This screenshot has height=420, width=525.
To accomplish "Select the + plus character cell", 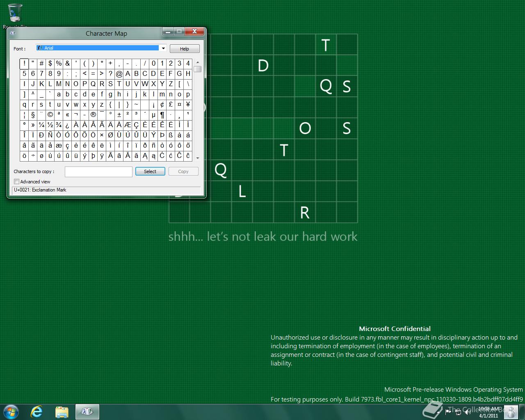I will click(x=110, y=63).
